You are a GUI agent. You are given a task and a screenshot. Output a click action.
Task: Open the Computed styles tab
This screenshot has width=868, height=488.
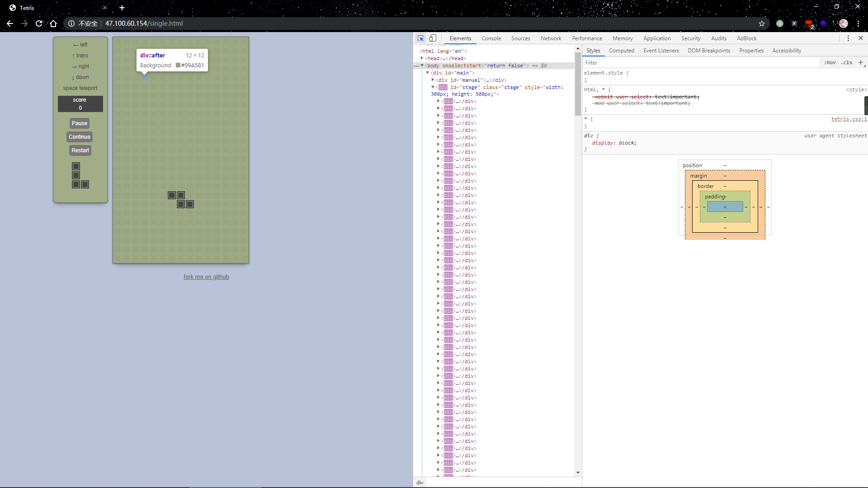point(621,51)
